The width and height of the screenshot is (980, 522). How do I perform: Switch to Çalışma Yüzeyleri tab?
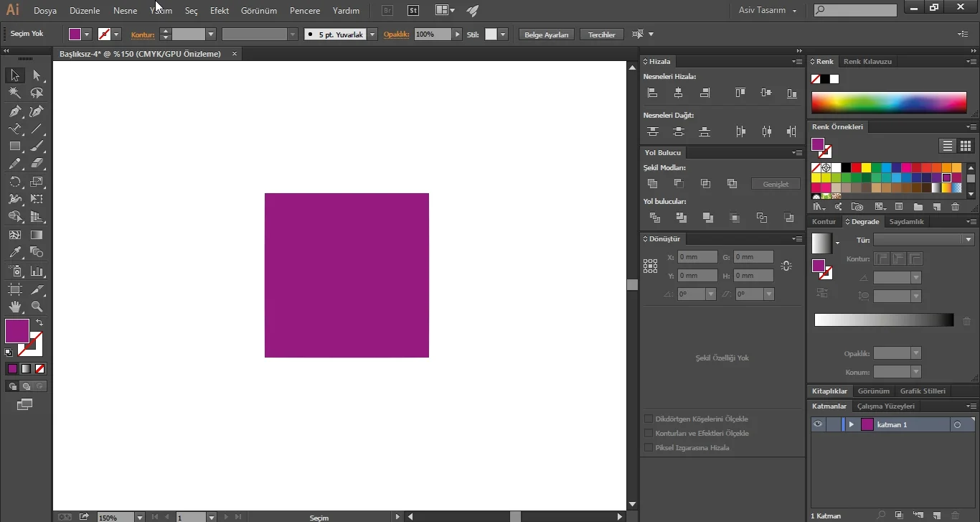pos(886,406)
